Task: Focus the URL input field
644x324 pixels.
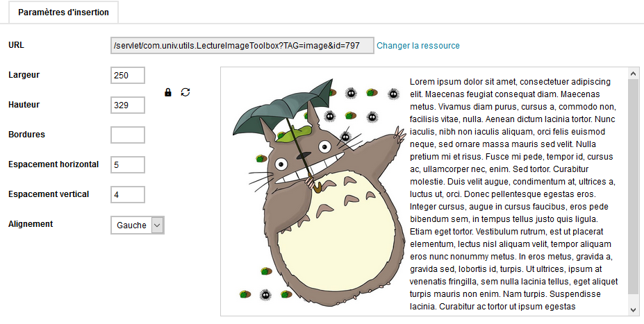Action: point(242,46)
